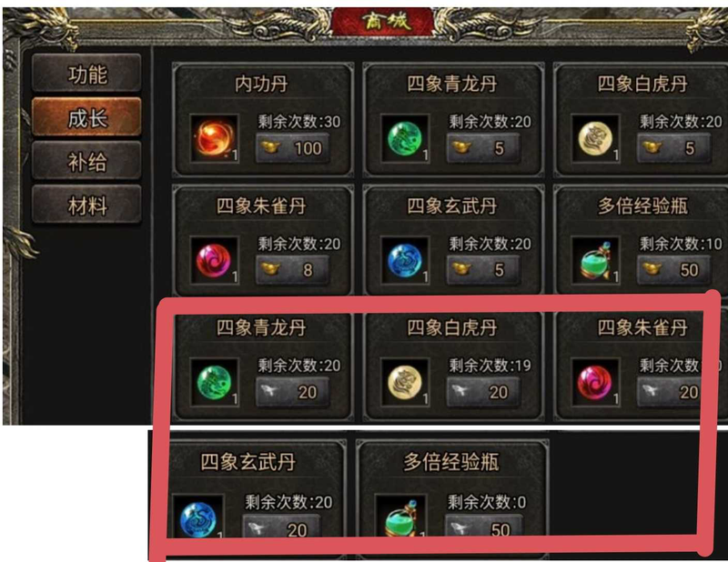Select the blue 四象玄武丹 icon priced 5
Viewport: 728px width, 562px height.
pos(405,260)
